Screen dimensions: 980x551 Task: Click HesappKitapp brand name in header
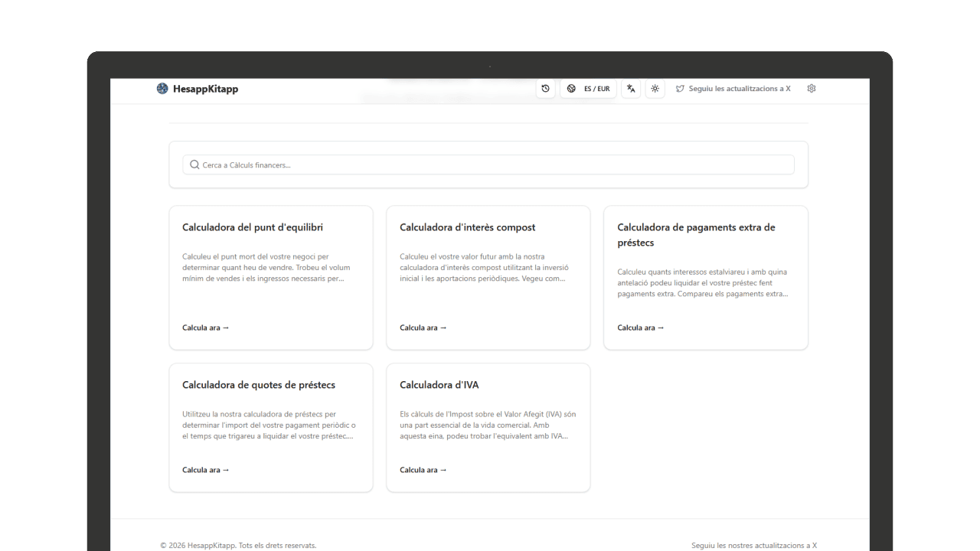205,89
